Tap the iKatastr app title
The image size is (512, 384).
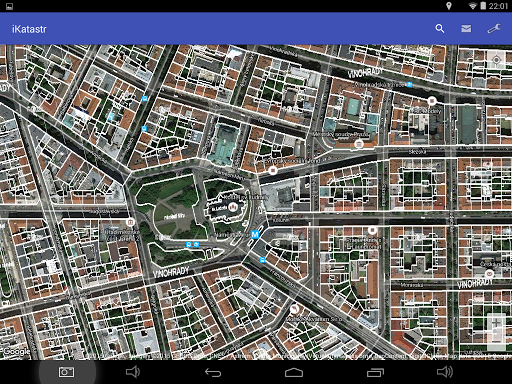click(x=29, y=29)
